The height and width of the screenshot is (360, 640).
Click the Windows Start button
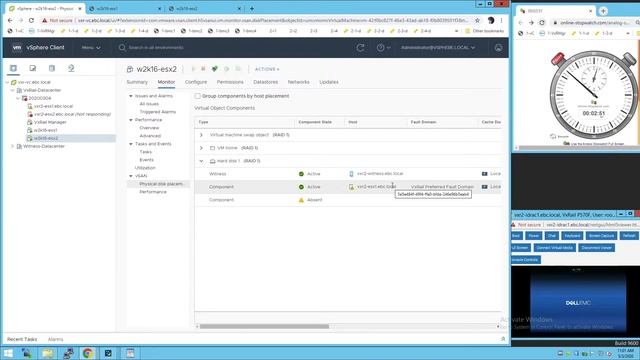[x=8, y=353]
